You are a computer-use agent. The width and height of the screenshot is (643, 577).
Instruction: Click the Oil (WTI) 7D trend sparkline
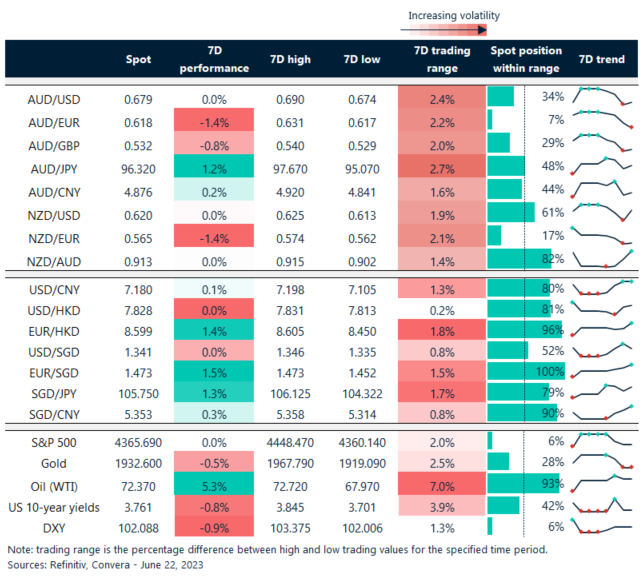tap(602, 484)
